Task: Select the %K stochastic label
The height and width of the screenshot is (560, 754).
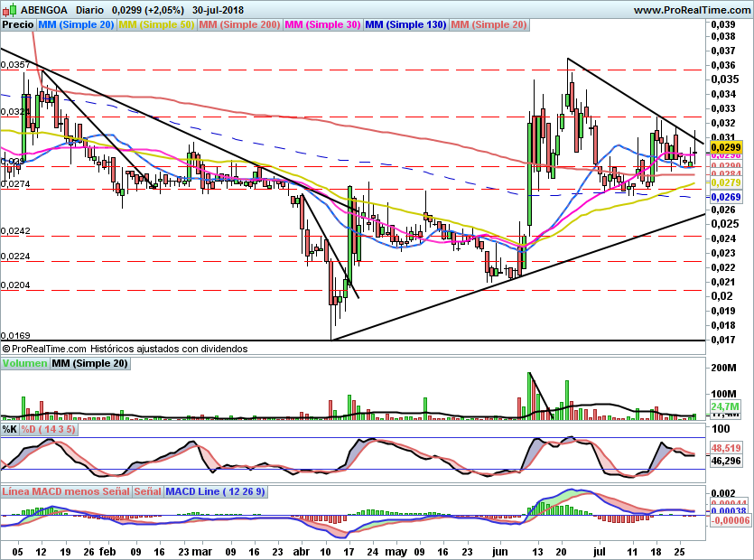Action: tap(10, 429)
